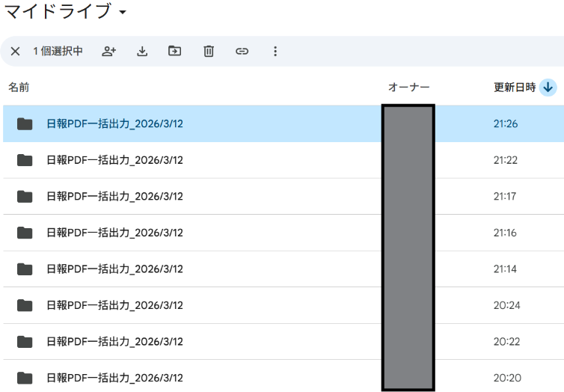
Task: Sort by the 更新日時 column header
Action: (x=515, y=88)
